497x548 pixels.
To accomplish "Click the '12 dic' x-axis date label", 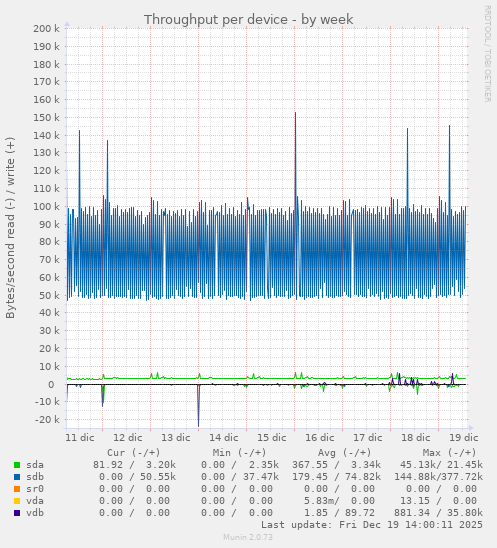I will pos(128,438).
